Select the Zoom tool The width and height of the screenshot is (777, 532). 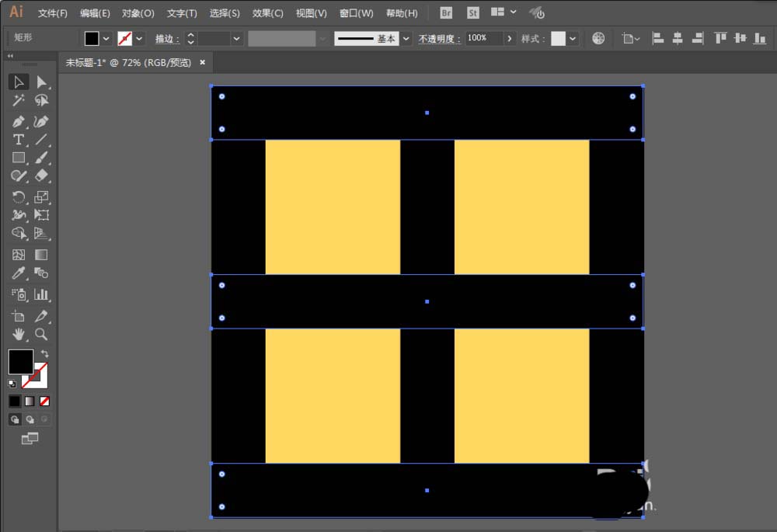42,335
